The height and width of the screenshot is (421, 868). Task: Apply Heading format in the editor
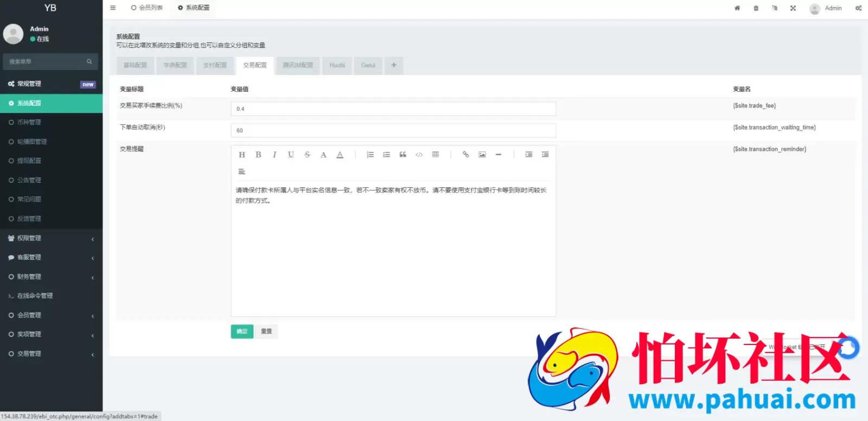[x=242, y=155]
